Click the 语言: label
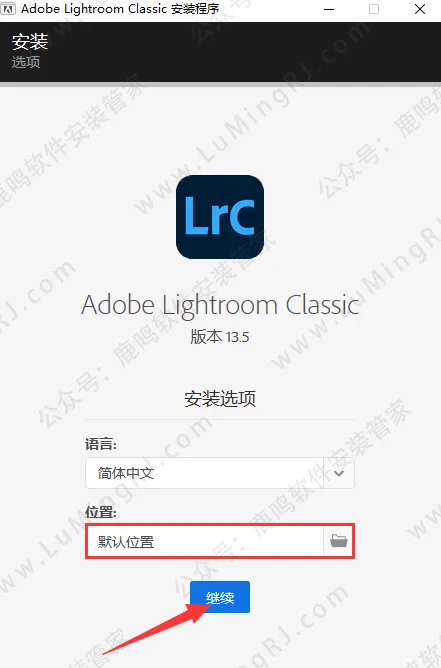441x668 pixels. (101, 444)
